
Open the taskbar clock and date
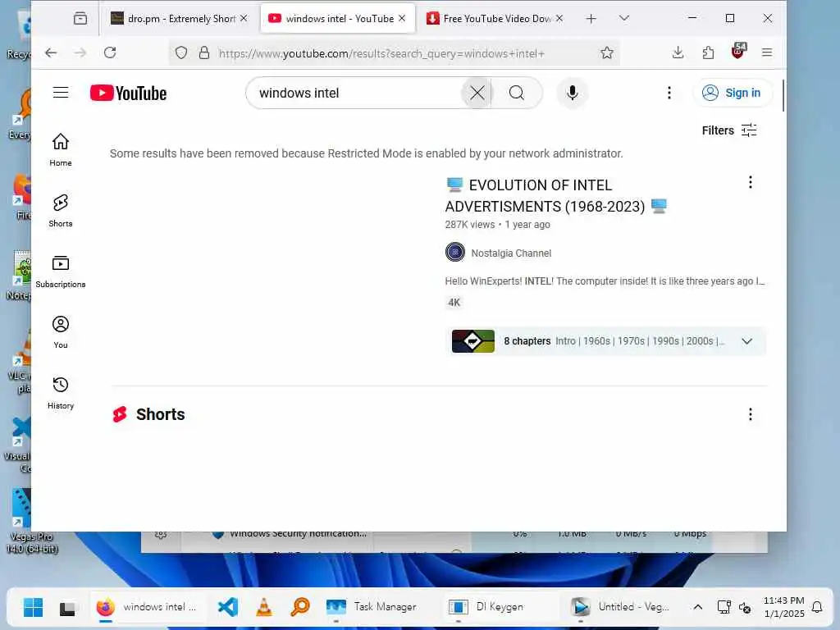pyautogui.click(x=783, y=607)
